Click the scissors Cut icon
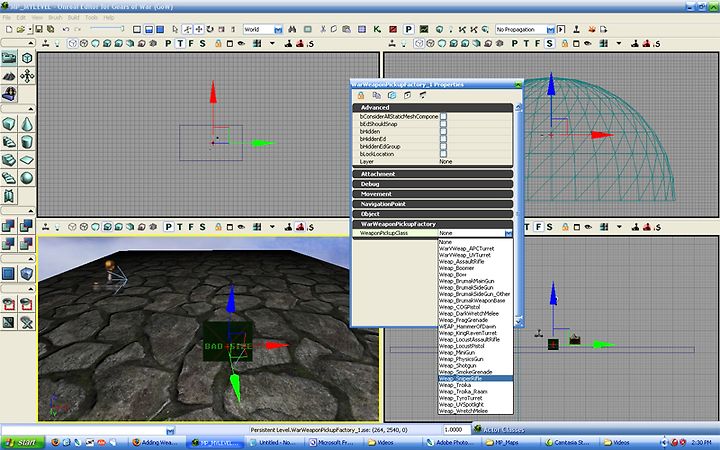The height and width of the screenshot is (450, 720). pos(323,29)
